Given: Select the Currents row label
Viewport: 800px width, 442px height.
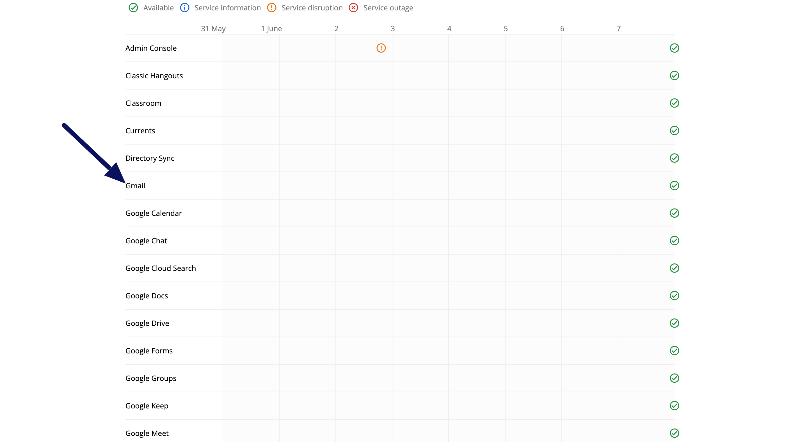Looking at the screenshot, I should tap(140, 131).
